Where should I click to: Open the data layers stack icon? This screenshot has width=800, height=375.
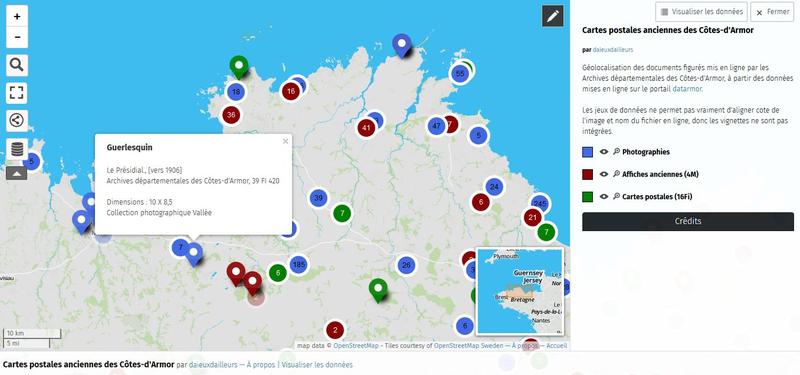pos(17,149)
